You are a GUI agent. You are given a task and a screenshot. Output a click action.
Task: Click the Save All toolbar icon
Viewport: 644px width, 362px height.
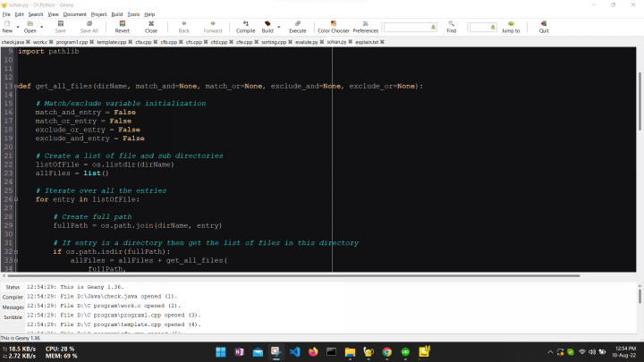click(x=89, y=27)
